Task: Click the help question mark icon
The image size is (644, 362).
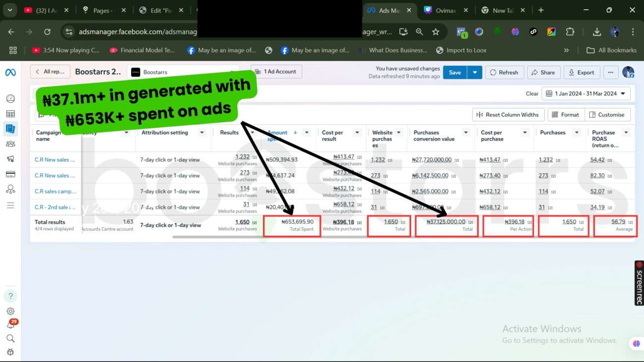Action: pos(10,296)
